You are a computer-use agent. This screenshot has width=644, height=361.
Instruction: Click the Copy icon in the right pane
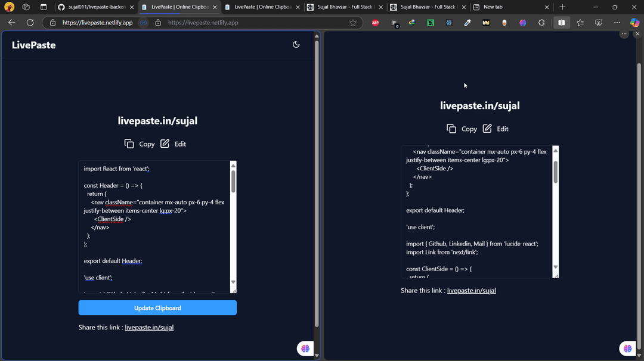451,129
